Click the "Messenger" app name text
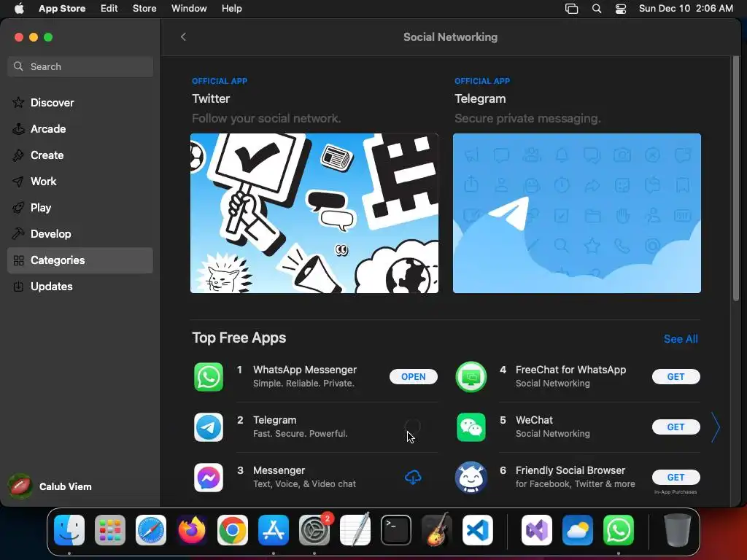 [x=279, y=470]
